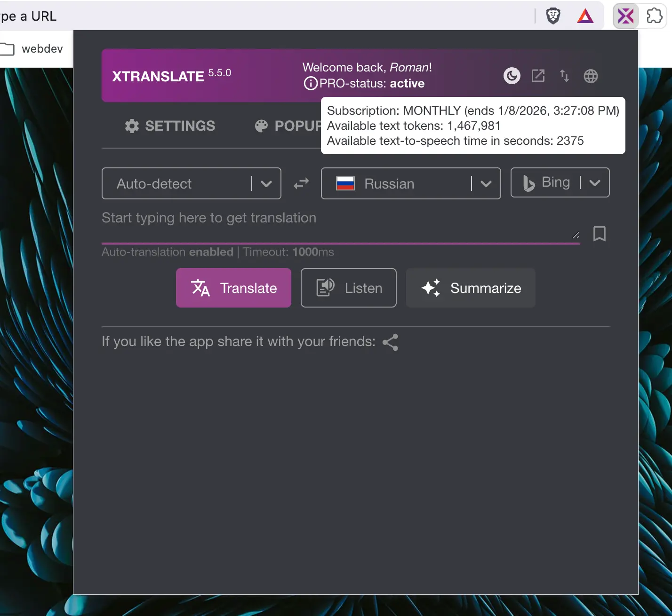Screen dimensions: 672x616
Task: Open Brave Shields in the toolbar
Action: coord(553,16)
